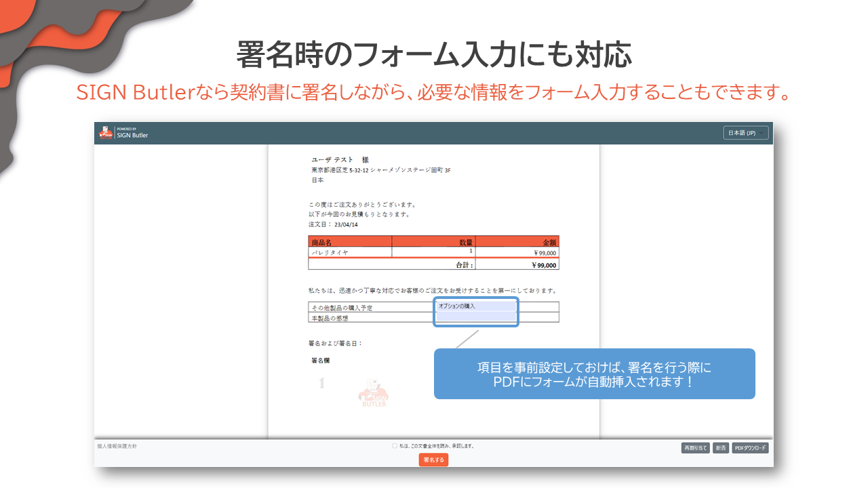Screen dimensions: 868x488
Task: Select the パレリタイヤ product cell
Action: coord(350,252)
